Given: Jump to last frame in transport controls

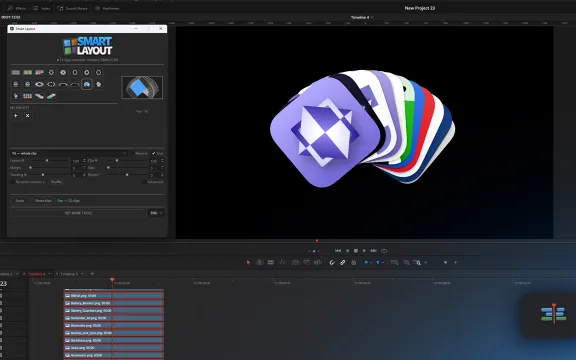Looking at the screenshot, I should 374,251.
